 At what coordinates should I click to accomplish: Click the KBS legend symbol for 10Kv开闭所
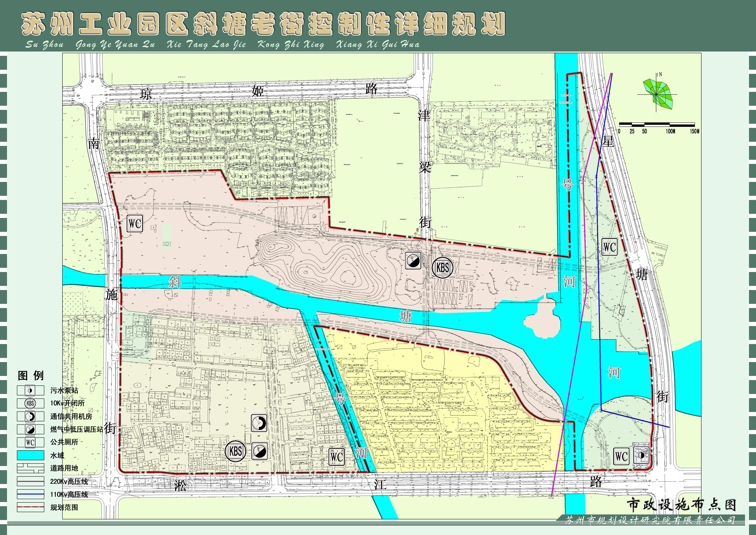(30, 403)
